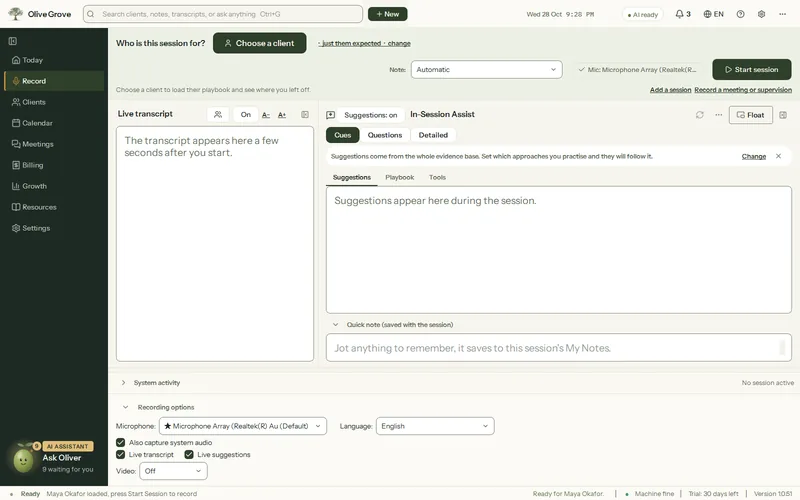Collapse the Quick note section

[x=335, y=324]
